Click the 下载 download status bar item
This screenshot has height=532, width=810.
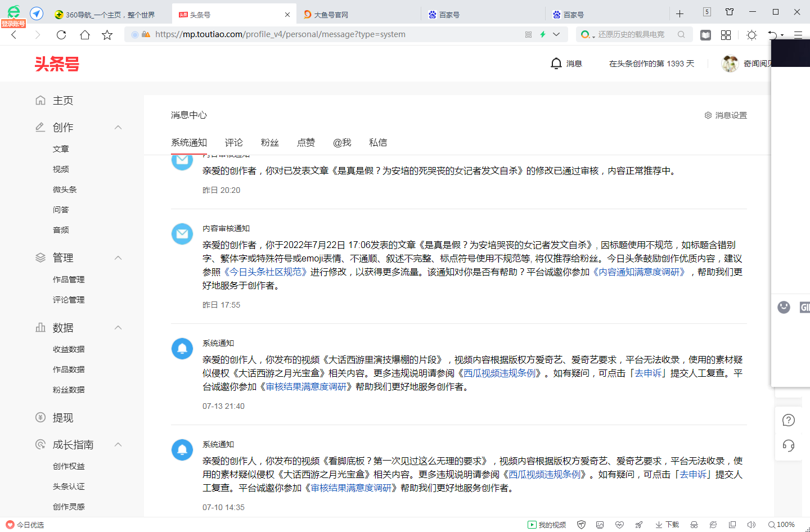pyautogui.click(x=667, y=525)
